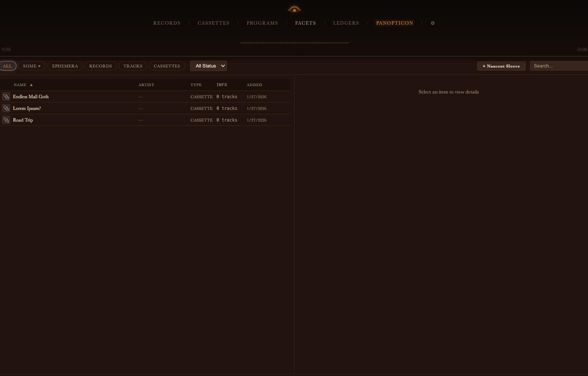Image resolution: width=588 pixels, height=376 pixels.
Task: Click the orange sort arrow next to NAME
Action: tap(31, 85)
